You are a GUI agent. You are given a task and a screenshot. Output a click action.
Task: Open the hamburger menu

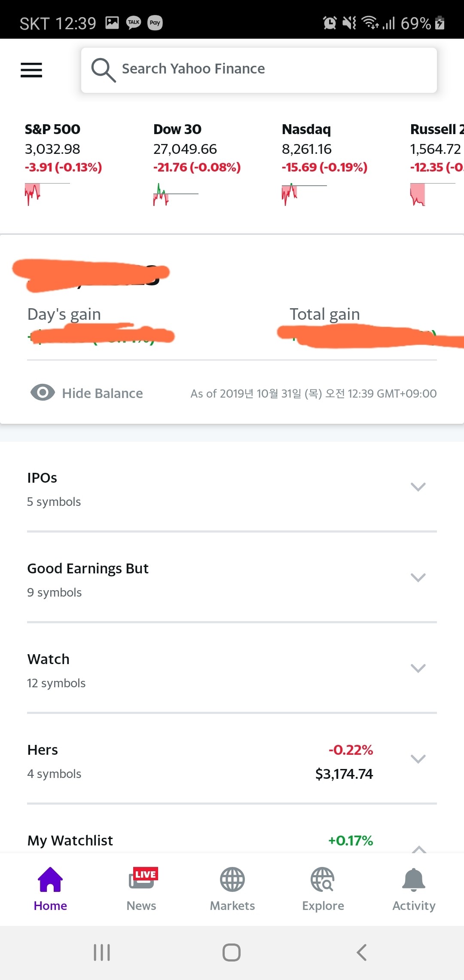tap(31, 70)
